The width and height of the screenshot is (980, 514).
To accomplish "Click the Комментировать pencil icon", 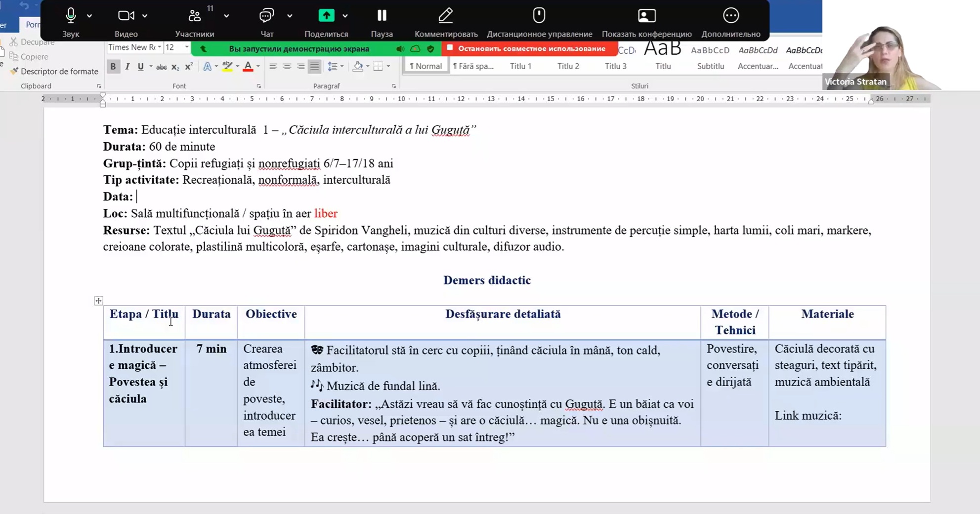I will [x=445, y=16].
